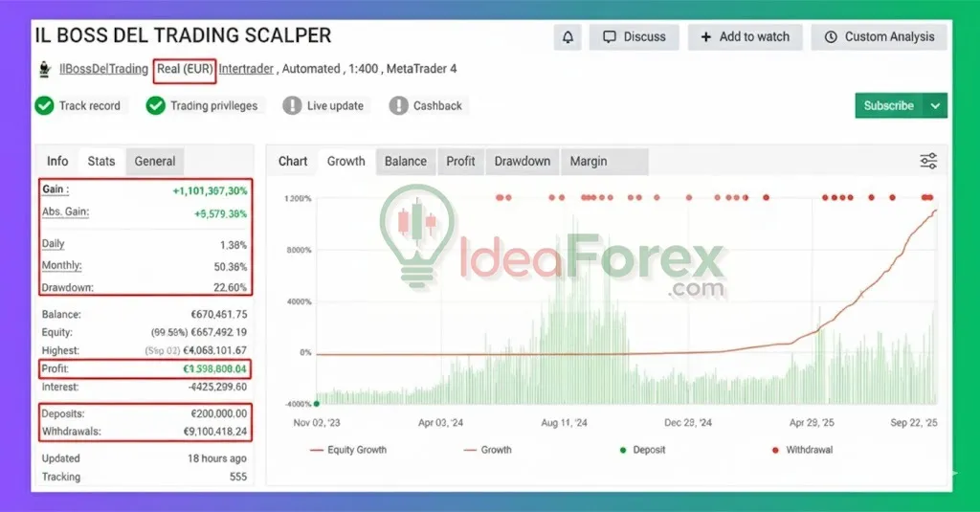980x512 pixels.
Task: Open chart settings sliders icon
Action: tap(928, 162)
